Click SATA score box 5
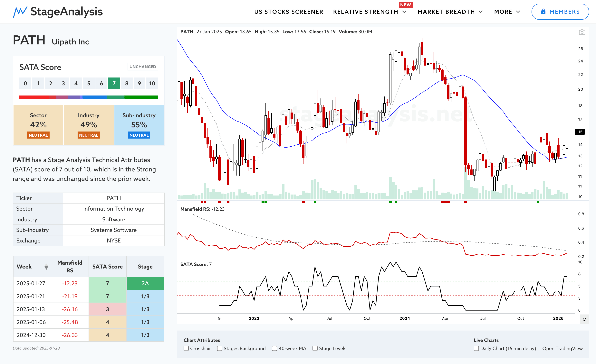This screenshot has width=596, height=364. [89, 83]
